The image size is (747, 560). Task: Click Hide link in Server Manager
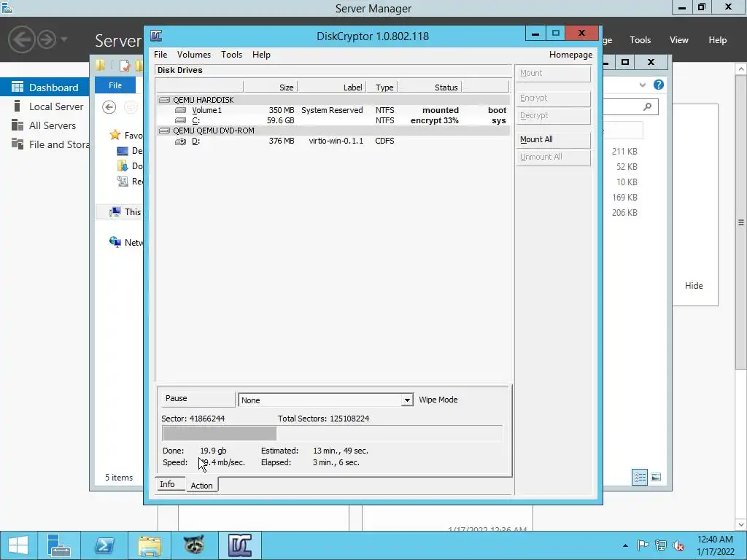(x=694, y=286)
